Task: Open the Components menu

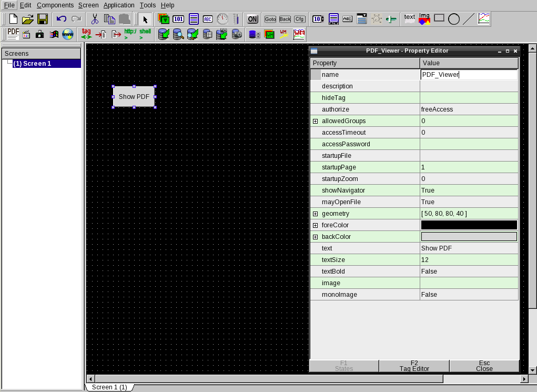Action: point(55,5)
